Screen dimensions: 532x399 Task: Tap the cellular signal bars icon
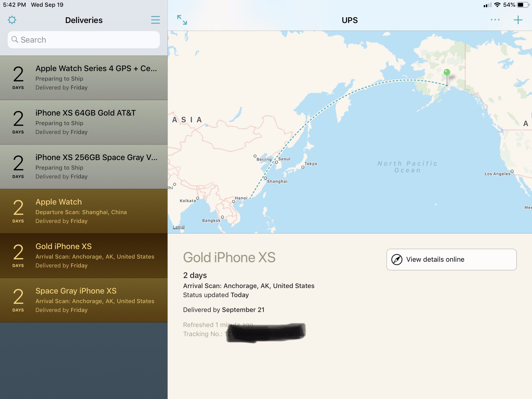click(487, 5)
